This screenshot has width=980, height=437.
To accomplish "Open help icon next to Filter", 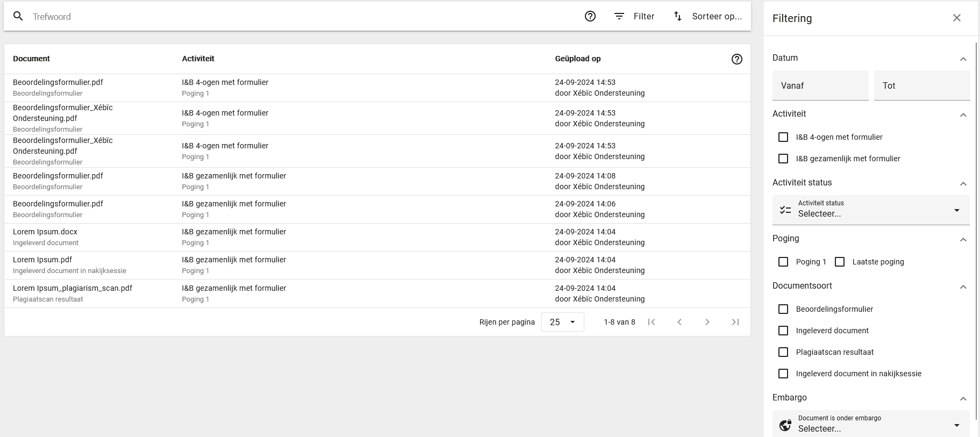I will point(590,16).
